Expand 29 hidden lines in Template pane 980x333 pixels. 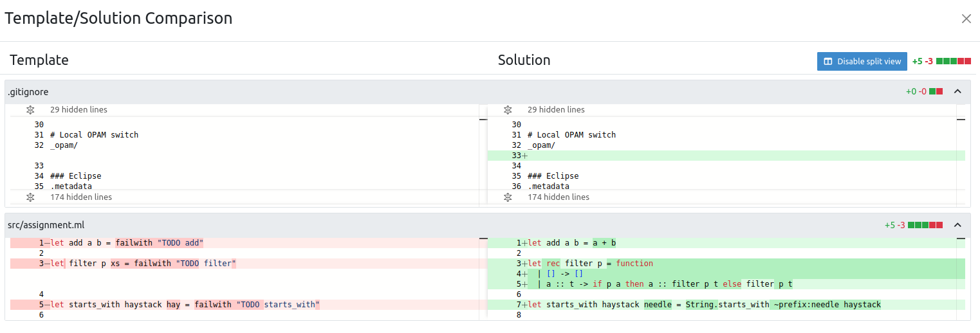30,110
